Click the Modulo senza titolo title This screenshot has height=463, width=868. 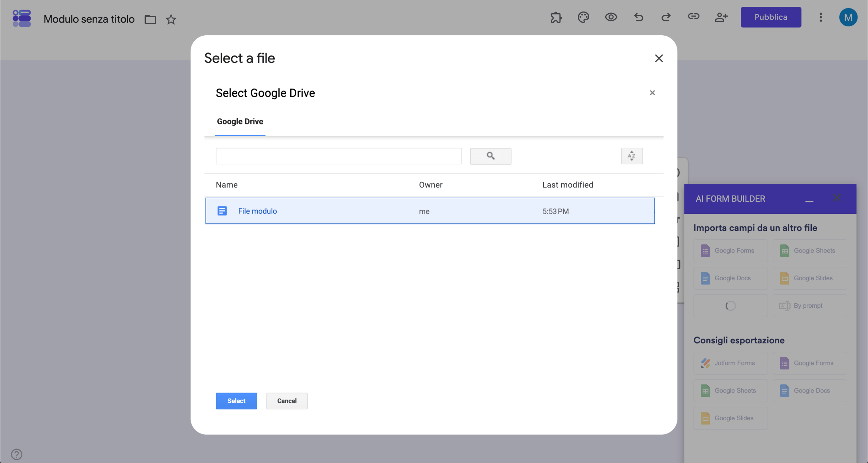(89, 19)
